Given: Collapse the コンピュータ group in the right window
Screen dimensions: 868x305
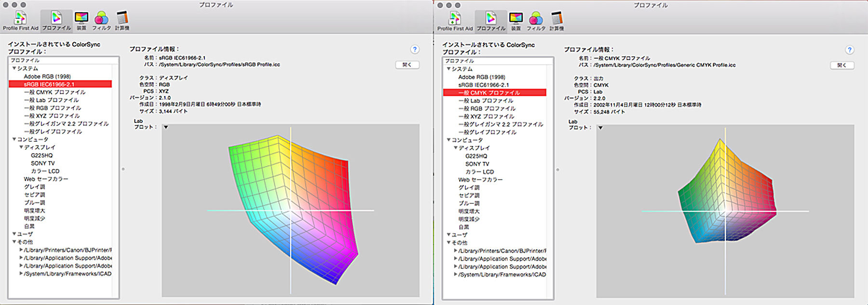Looking at the screenshot, I should pos(448,140).
